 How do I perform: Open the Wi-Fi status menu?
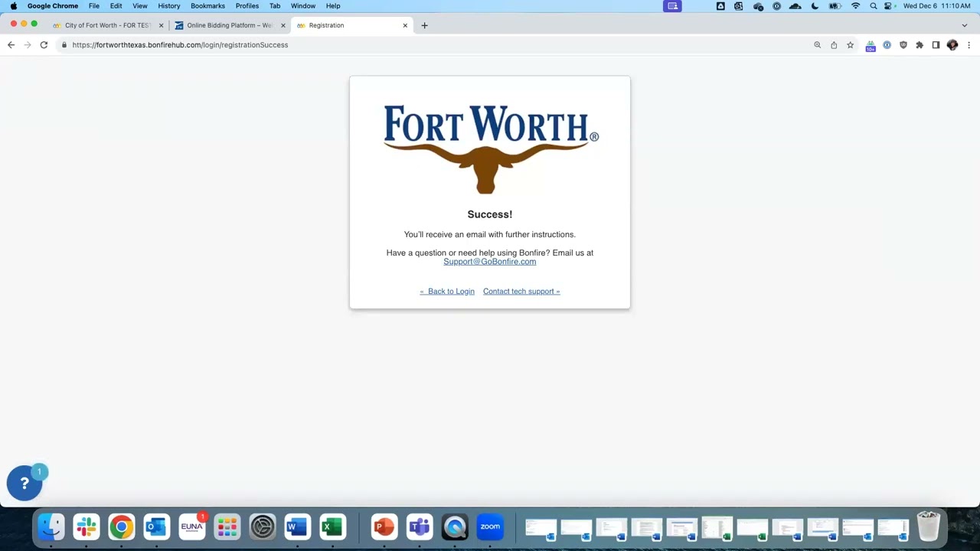(855, 6)
